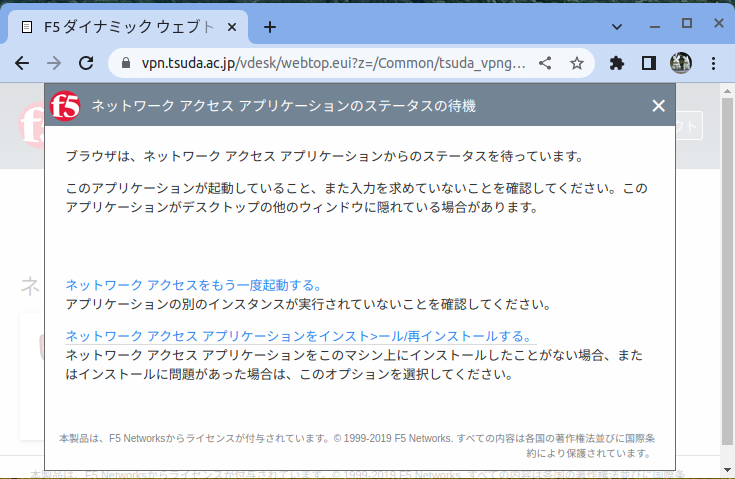
Task: Open the Extensions puzzle menu
Action: [x=617, y=63]
